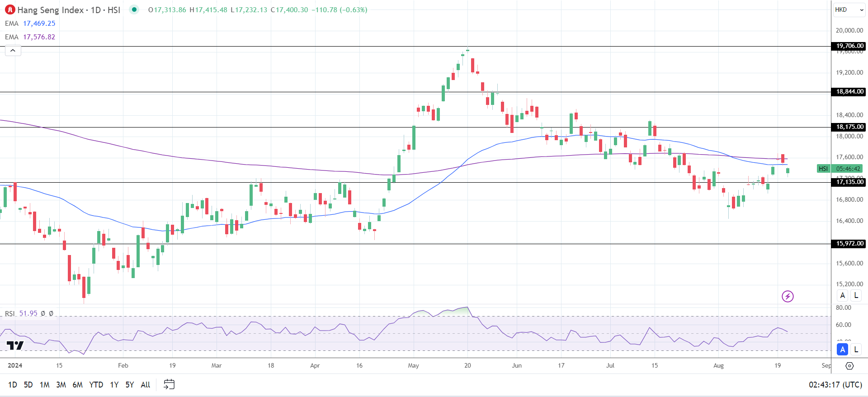
Task: Open chart settings gear icon
Action: 849,366
